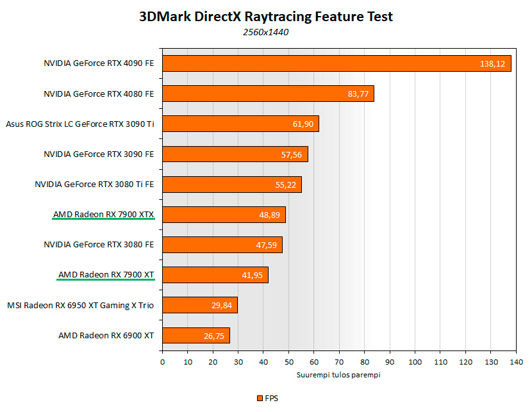Screen dimensions: 532x412
Task: Select the "AMD Radeon RX 6900 XT" label
Action: pyautogui.click(x=106, y=336)
